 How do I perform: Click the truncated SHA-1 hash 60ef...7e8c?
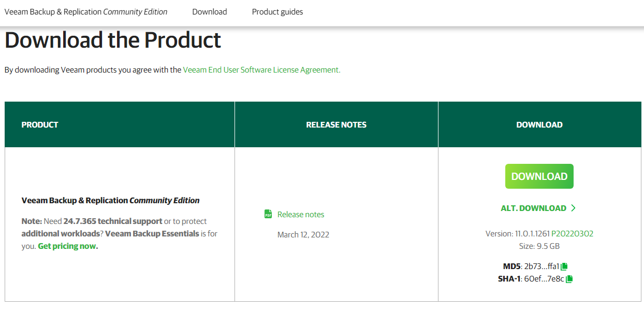pyautogui.click(x=544, y=279)
